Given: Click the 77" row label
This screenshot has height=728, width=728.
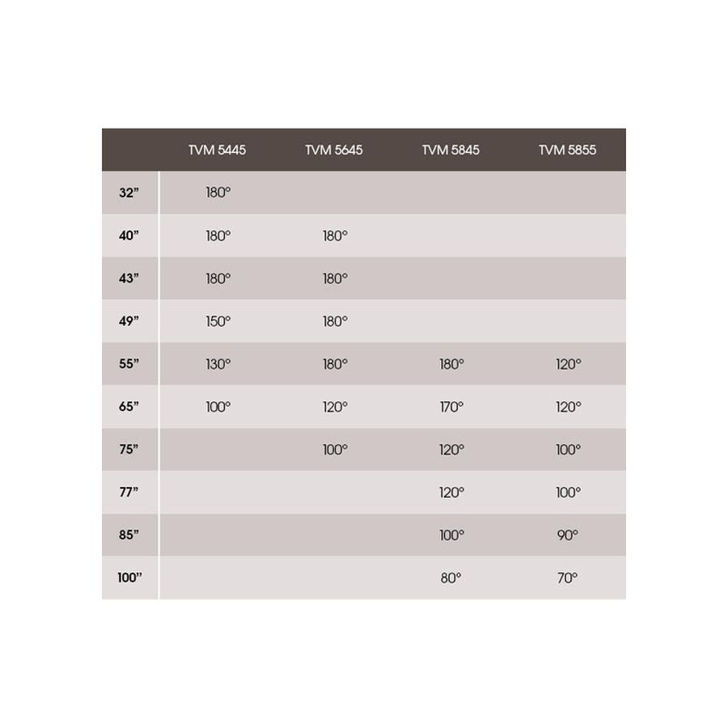Looking at the screenshot, I should pyautogui.click(x=129, y=492).
